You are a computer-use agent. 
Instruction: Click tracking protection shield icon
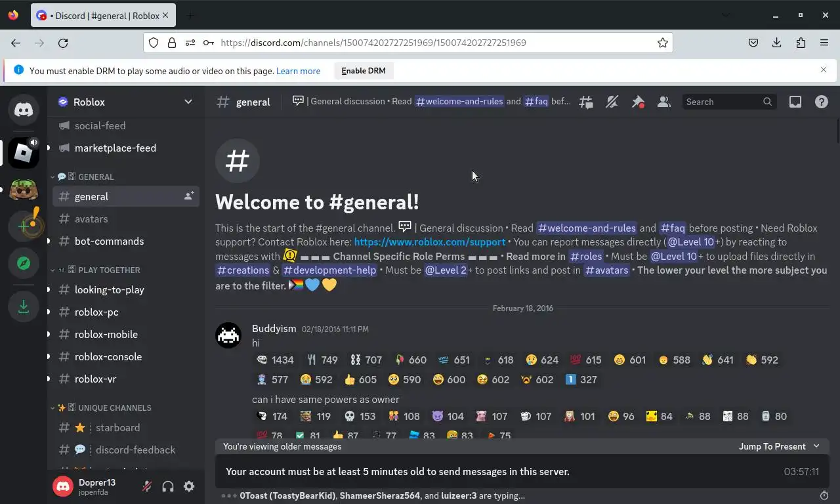(x=154, y=43)
